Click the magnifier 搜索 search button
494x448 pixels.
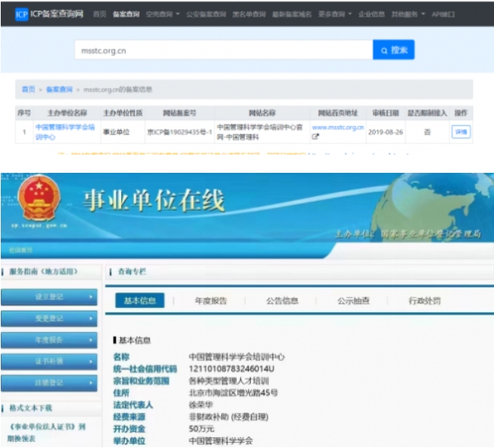(393, 50)
